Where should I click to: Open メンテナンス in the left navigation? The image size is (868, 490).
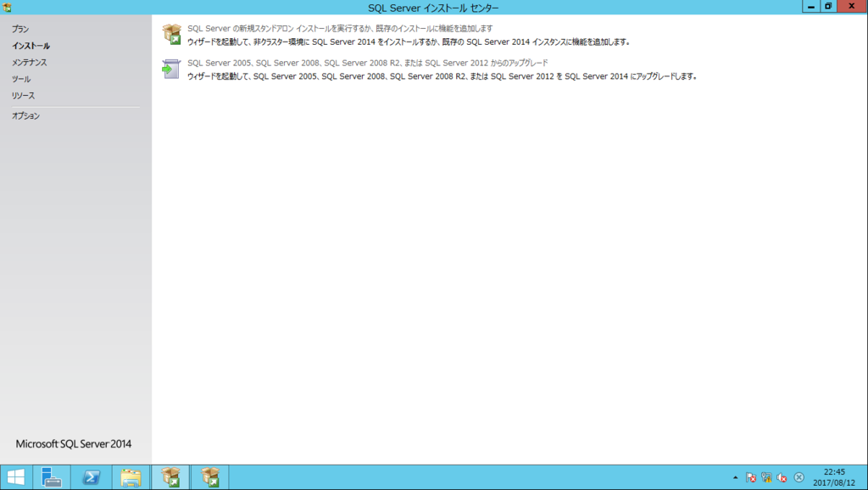pos(30,62)
